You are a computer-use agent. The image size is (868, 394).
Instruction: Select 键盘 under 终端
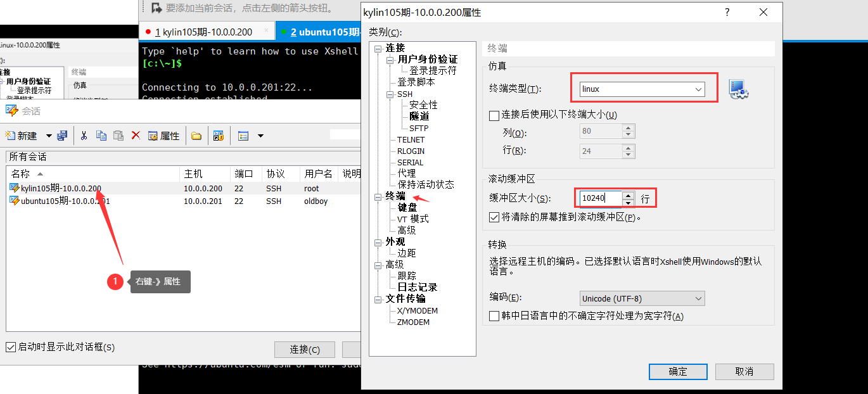[x=407, y=208]
